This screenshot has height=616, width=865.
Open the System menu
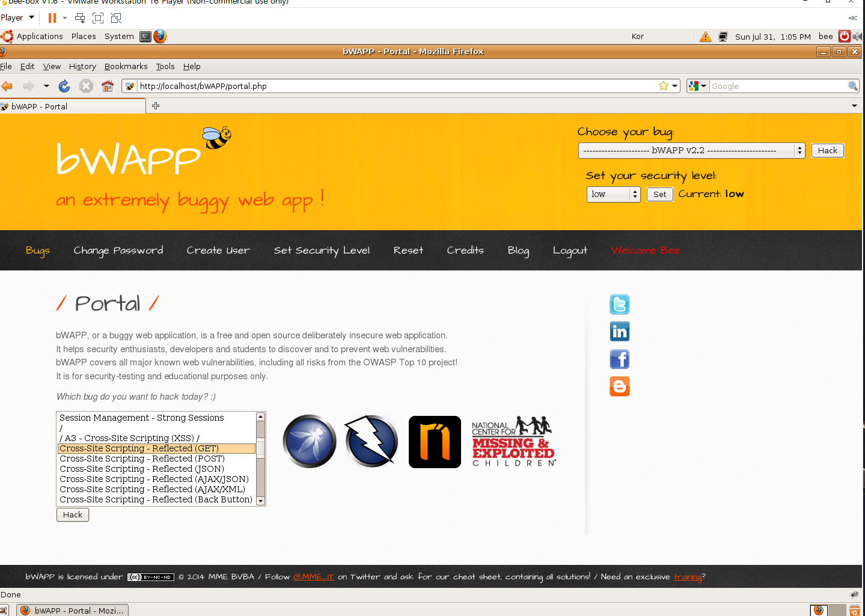click(119, 37)
